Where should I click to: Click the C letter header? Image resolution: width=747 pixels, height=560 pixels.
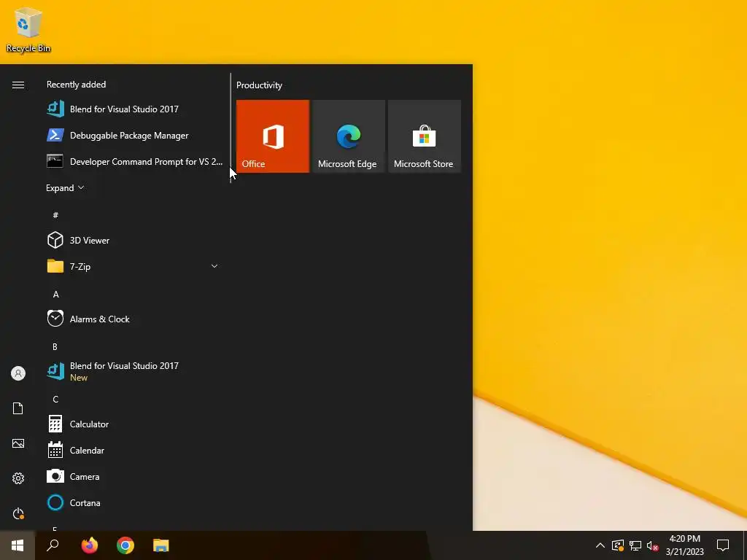coord(55,399)
